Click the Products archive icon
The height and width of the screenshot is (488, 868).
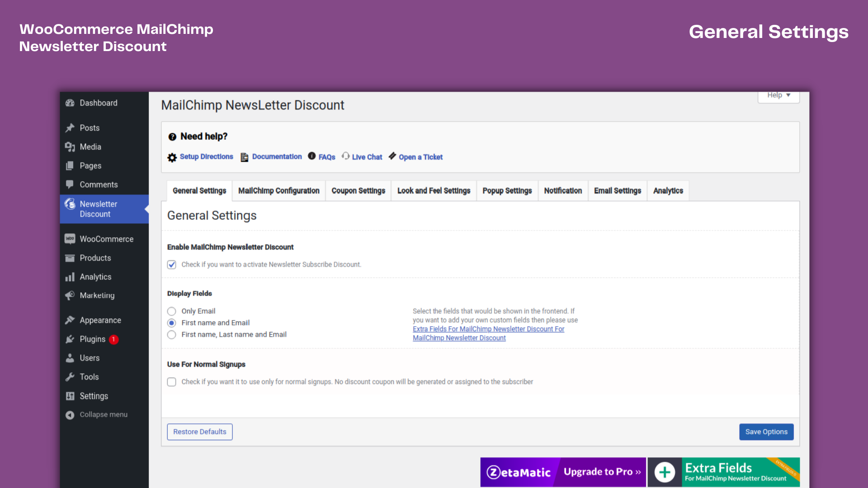(x=70, y=258)
